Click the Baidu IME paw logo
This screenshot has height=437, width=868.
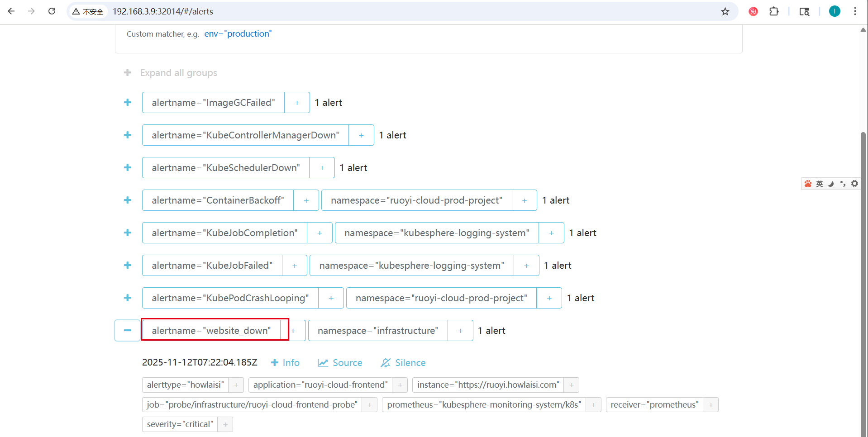(808, 184)
